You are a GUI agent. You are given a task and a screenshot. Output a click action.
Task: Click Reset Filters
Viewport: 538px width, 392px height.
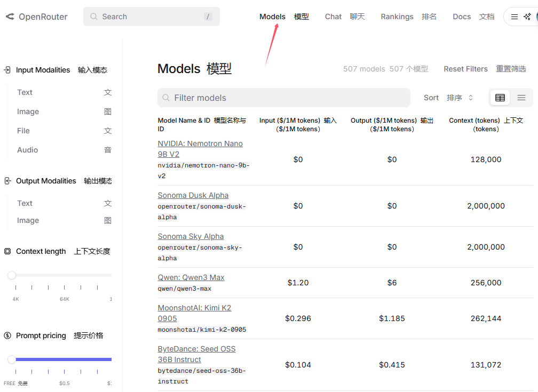click(465, 69)
